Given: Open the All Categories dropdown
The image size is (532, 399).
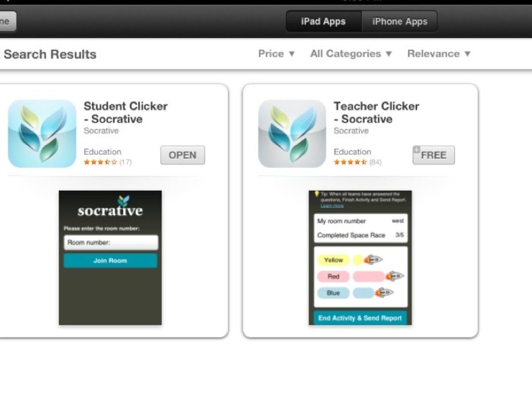Looking at the screenshot, I should pos(351,54).
